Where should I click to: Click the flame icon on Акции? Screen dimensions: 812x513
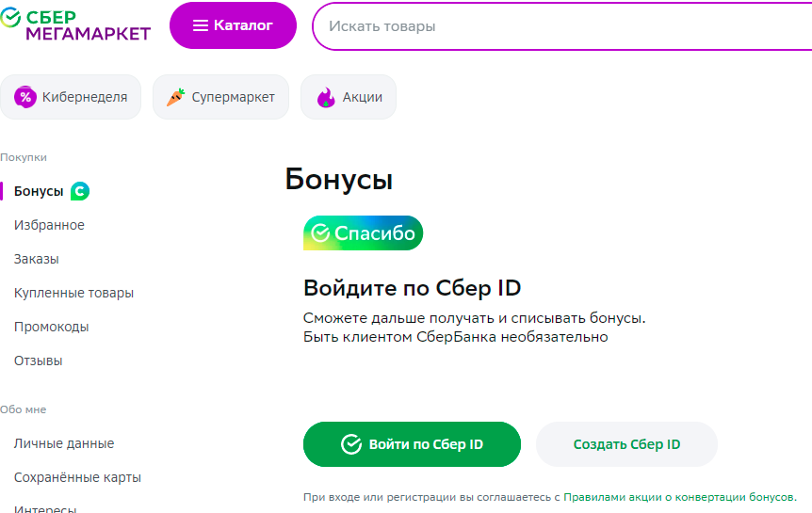tap(326, 97)
